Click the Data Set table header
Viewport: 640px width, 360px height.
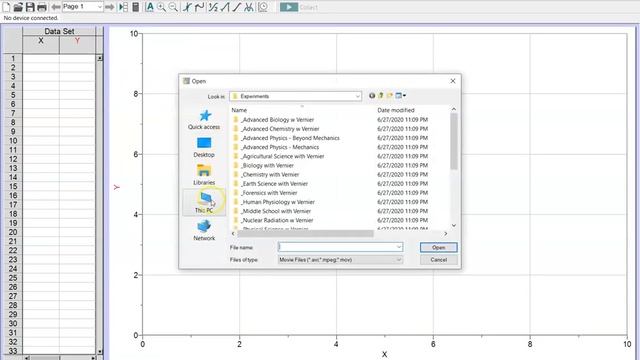click(59, 31)
